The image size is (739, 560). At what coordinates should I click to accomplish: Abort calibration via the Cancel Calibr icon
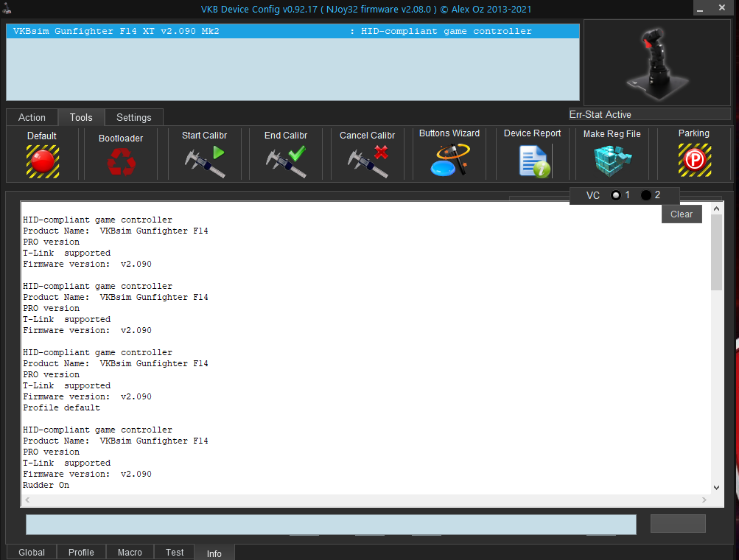coord(368,161)
